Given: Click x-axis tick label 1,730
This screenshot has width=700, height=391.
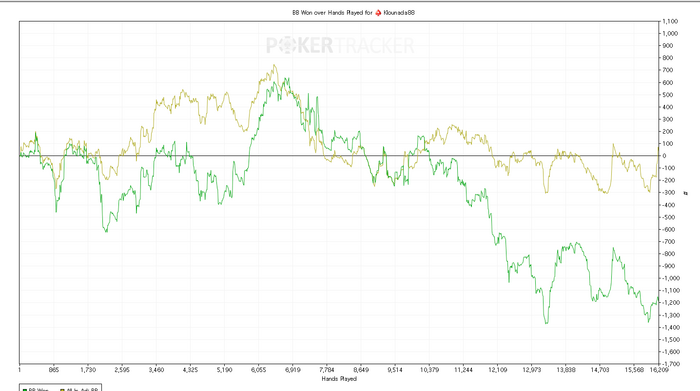Looking at the screenshot, I should (x=88, y=370).
